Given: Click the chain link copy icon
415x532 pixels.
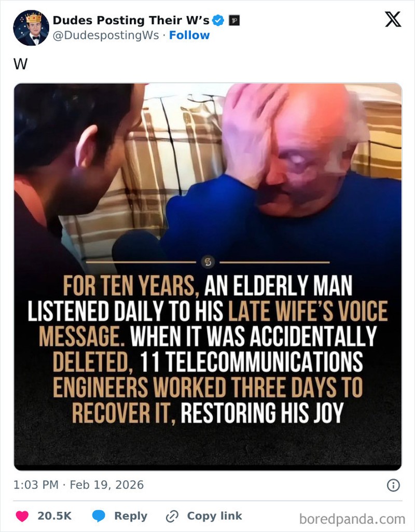Looking at the screenshot, I should [172, 516].
